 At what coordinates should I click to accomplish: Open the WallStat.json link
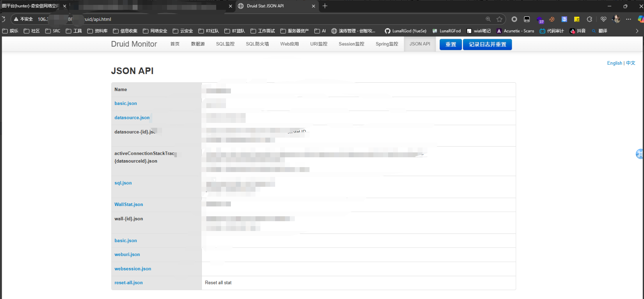coord(129,204)
